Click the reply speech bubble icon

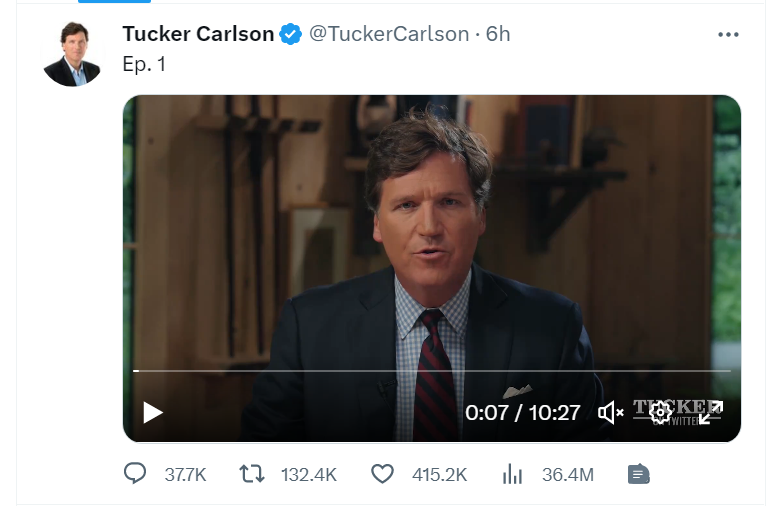[x=135, y=474]
